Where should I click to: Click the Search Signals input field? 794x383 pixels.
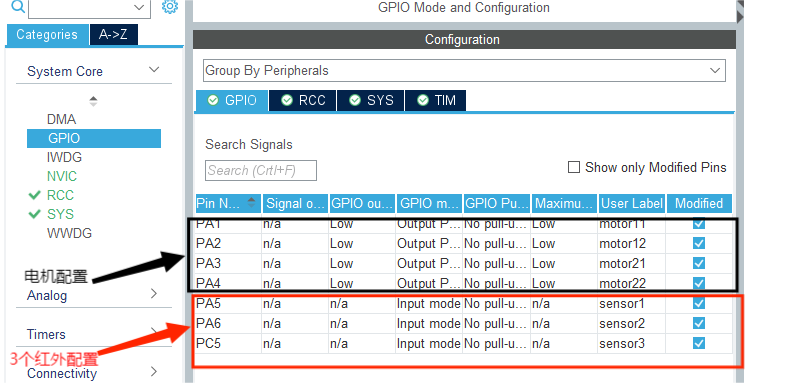[x=261, y=171]
